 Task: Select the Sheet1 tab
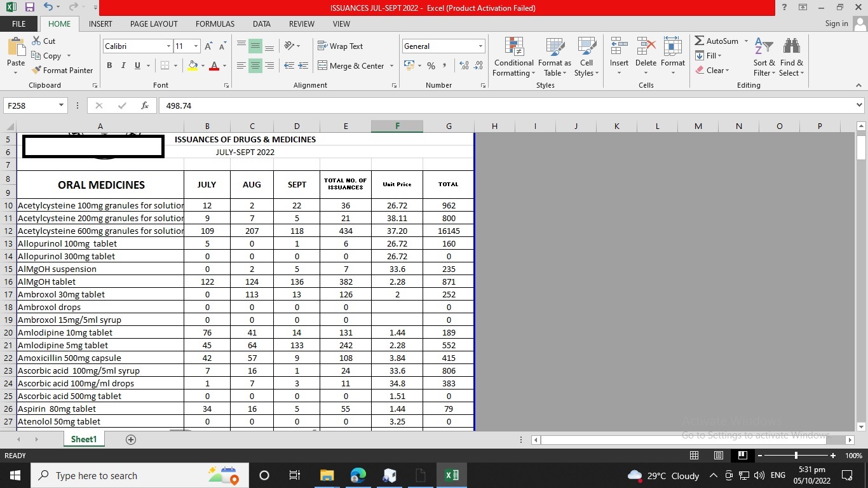[84, 440]
